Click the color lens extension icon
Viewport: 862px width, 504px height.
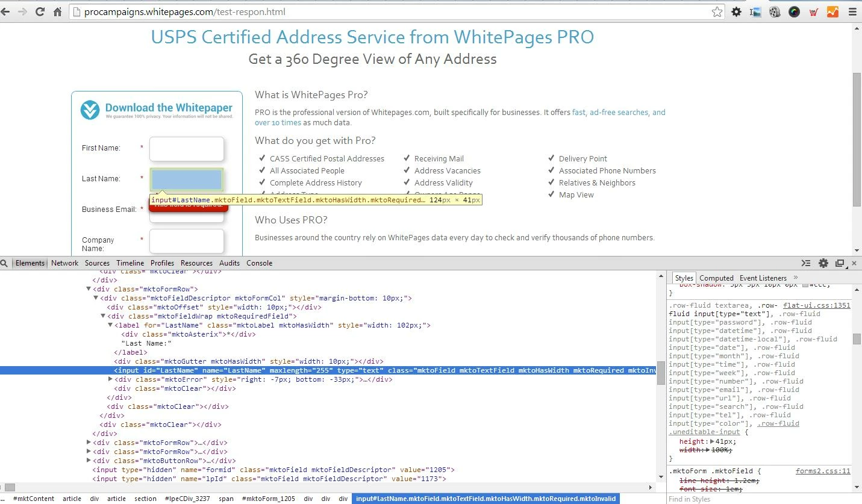click(x=794, y=11)
